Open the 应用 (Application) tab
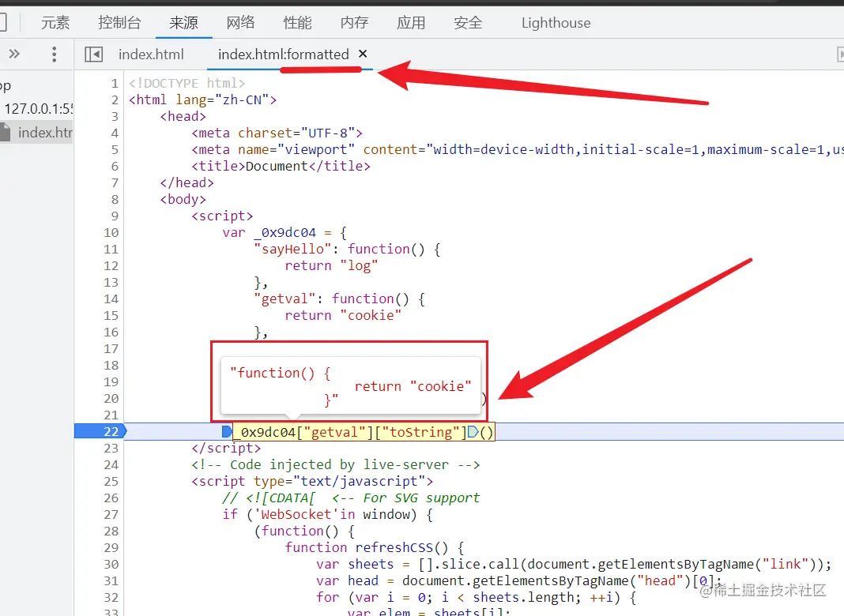Image resolution: width=844 pixels, height=616 pixels. (411, 23)
